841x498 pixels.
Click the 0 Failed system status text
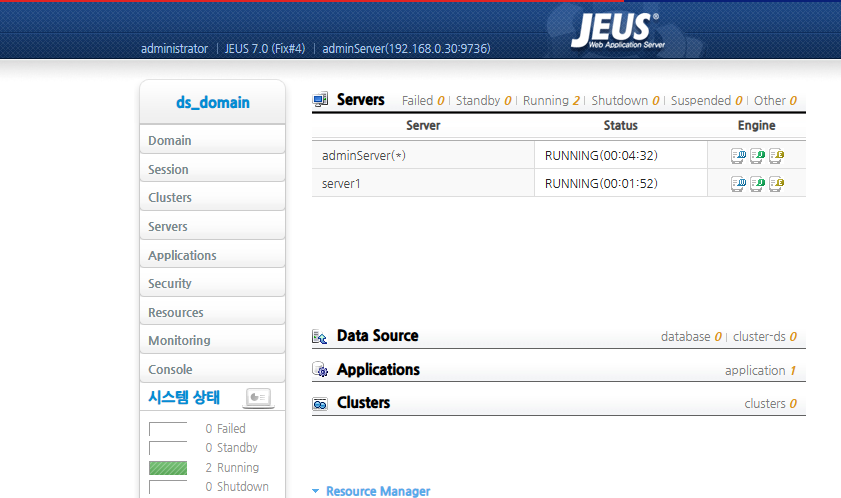(x=225, y=429)
